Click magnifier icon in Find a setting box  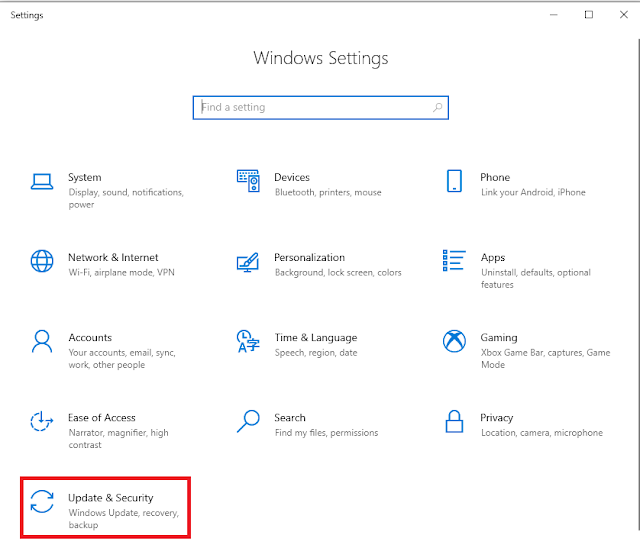pos(438,107)
